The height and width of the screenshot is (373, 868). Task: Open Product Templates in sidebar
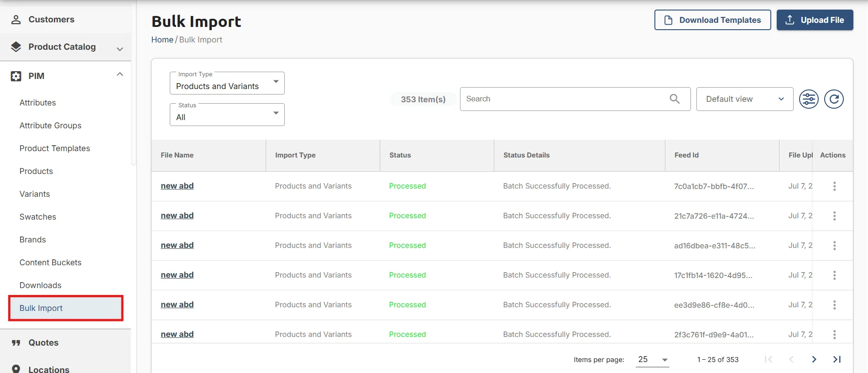55,148
